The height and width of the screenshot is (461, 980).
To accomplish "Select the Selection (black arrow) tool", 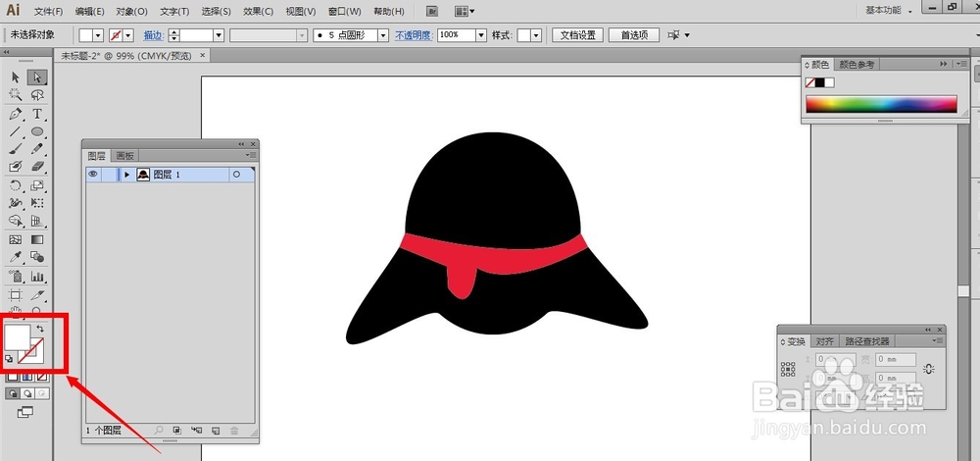I will [16, 77].
